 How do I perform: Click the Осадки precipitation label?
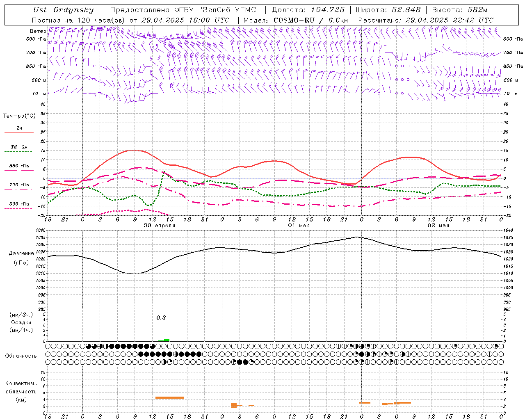point(21,322)
